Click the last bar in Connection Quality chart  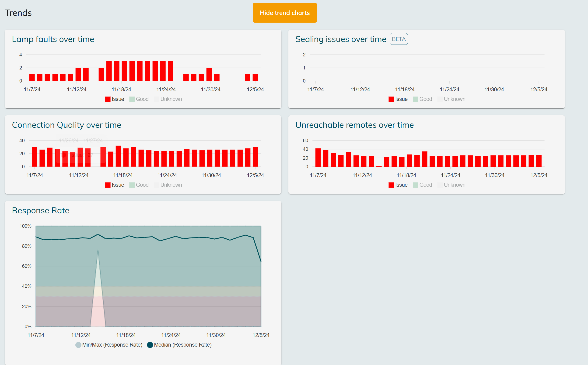pos(255,157)
